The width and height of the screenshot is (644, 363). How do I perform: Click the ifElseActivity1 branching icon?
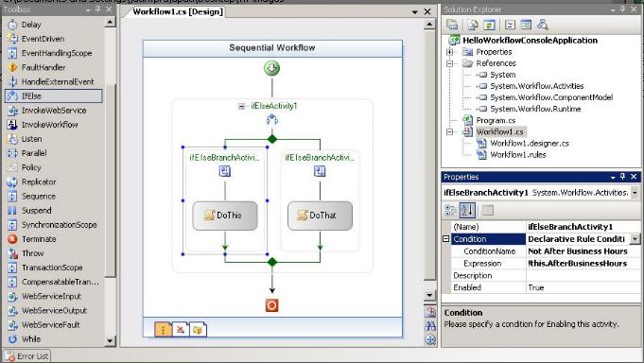pos(272,120)
